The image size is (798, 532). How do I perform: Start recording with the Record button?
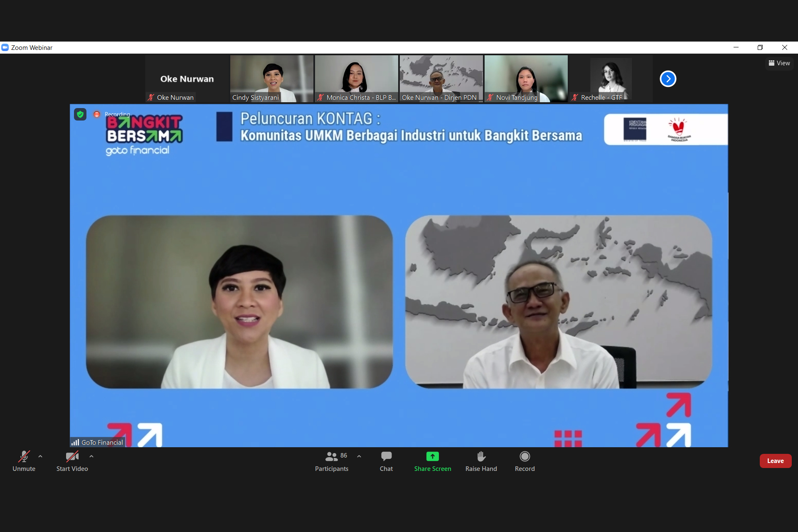(525, 461)
